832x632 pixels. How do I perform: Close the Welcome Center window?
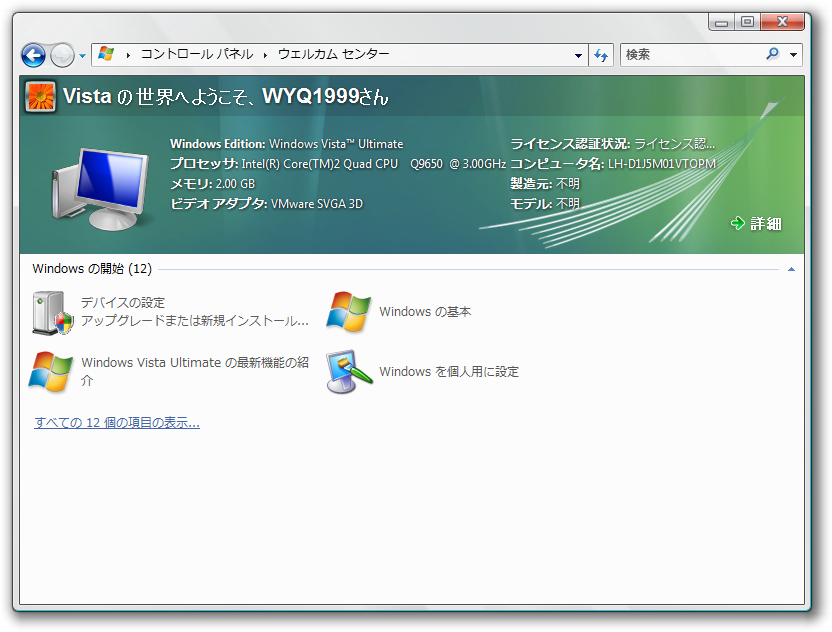pyautogui.click(x=782, y=22)
